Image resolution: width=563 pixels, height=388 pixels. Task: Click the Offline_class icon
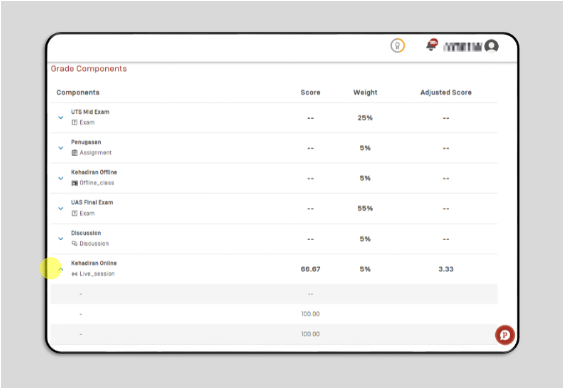point(74,183)
